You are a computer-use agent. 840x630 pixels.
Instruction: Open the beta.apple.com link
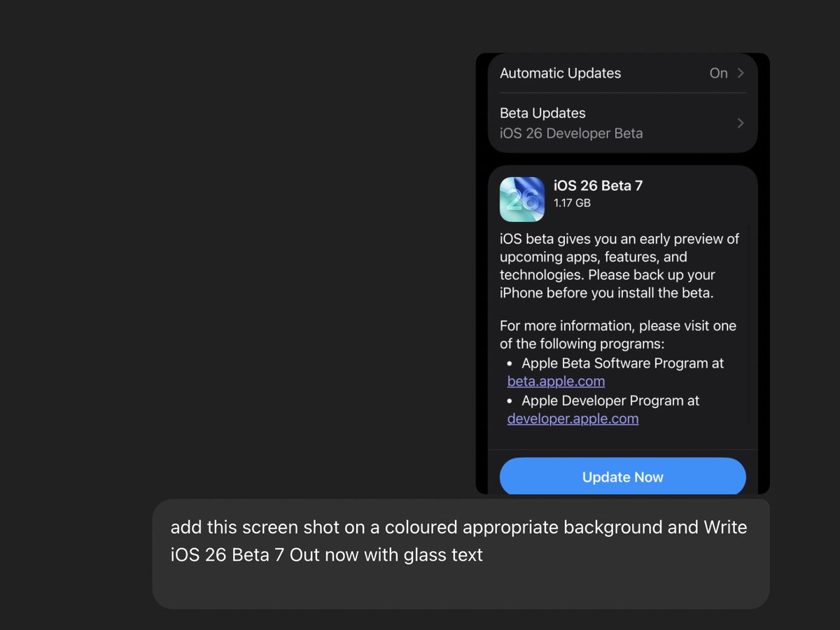(556, 381)
